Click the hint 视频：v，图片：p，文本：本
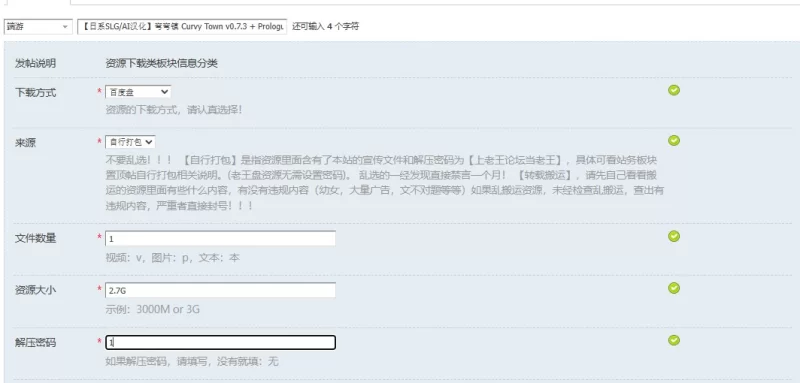This screenshot has height=383, width=800. coord(172,258)
